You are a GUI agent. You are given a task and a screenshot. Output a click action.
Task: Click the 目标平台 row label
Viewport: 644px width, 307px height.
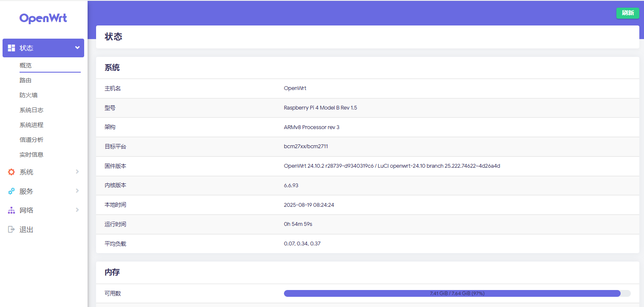click(x=116, y=146)
